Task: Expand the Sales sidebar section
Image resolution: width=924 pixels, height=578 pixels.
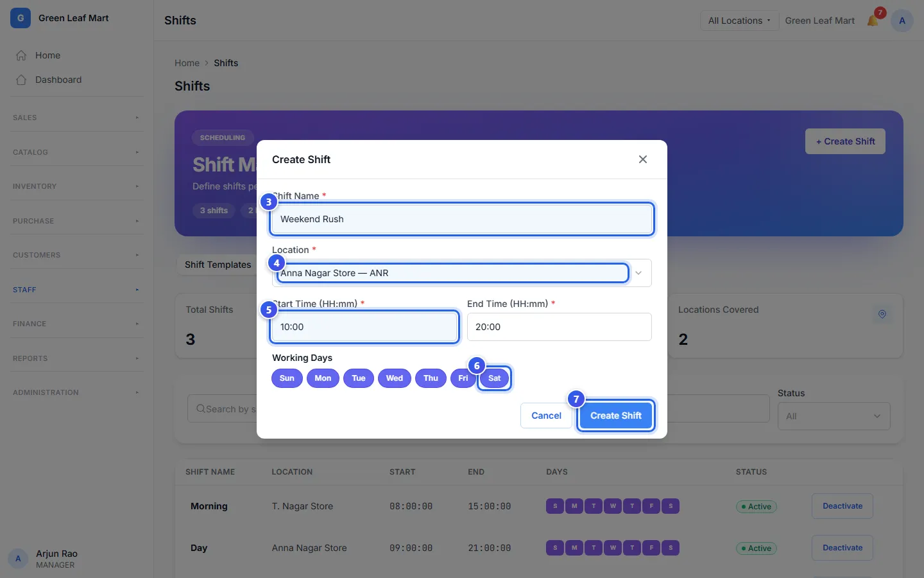Action: (77, 118)
